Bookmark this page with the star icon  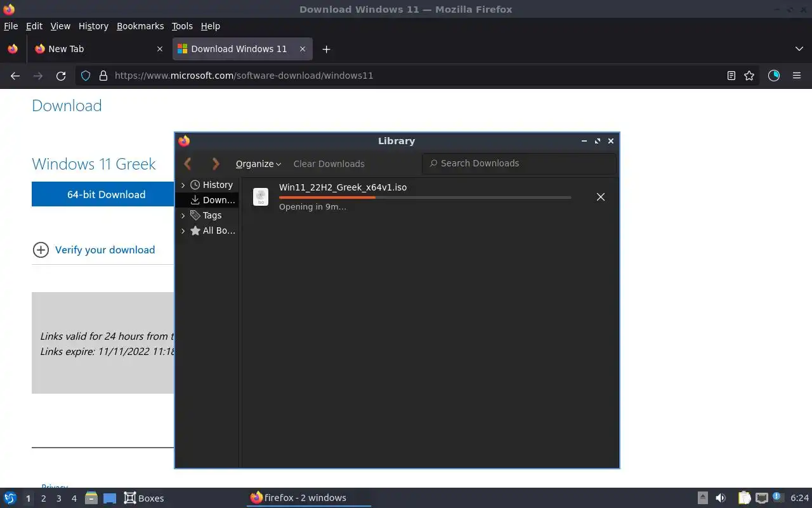[749, 76]
